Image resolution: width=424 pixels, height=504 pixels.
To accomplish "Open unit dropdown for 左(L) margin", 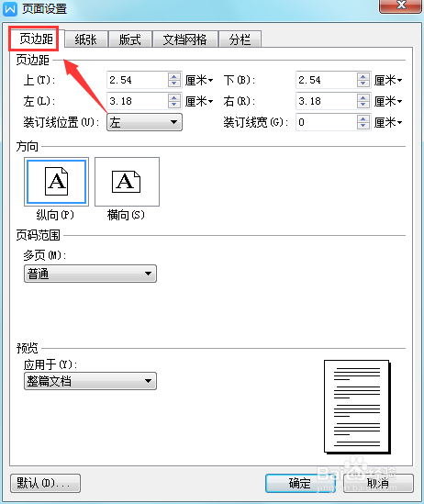I will (x=199, y=101).
